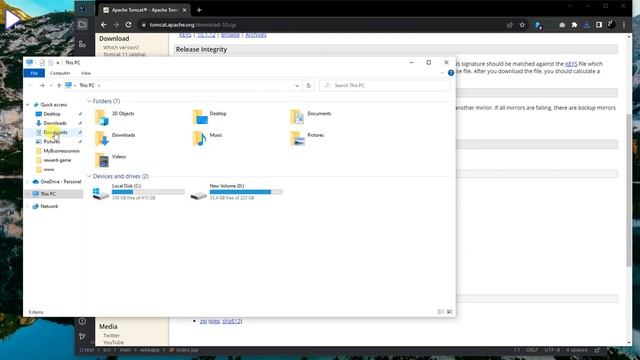The height and width of the screenshot is (360, 640).
Task: Click Twitter link under Media
Action: (111, 335)
